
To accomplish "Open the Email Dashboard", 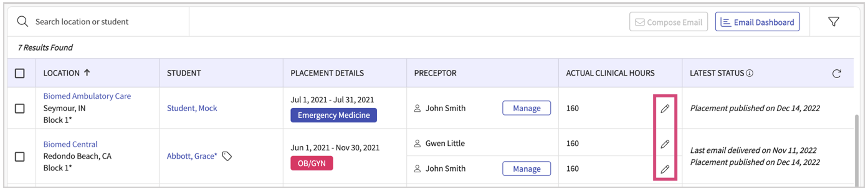I will coord(757,22).
